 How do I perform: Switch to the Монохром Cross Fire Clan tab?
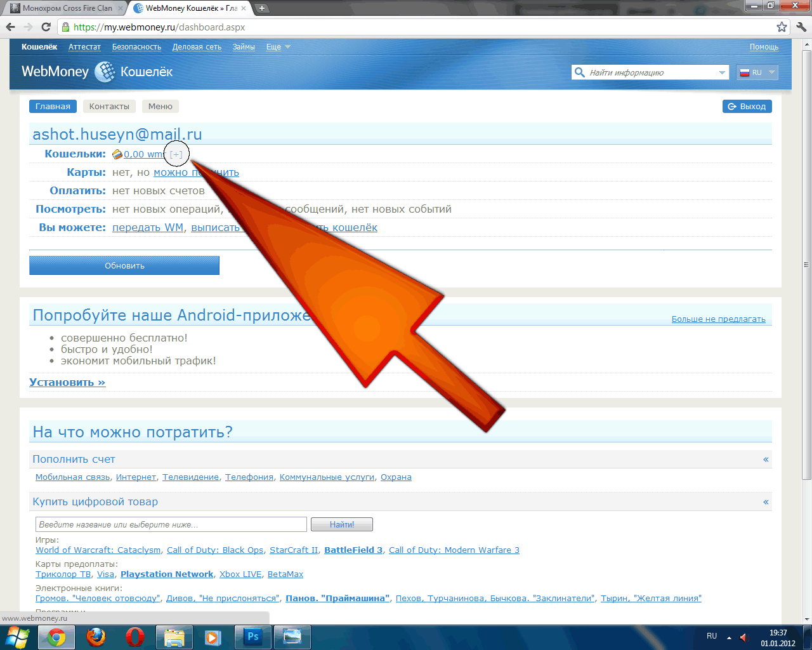point(67,8)
